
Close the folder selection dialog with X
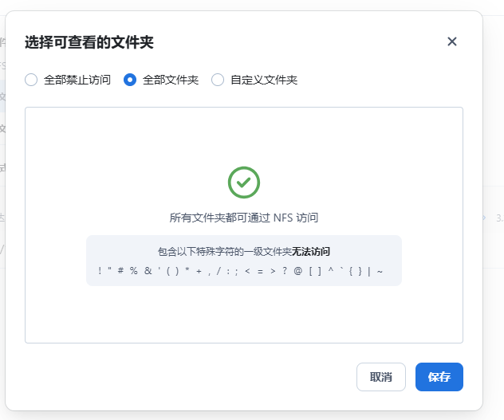(x=452, y=41)
